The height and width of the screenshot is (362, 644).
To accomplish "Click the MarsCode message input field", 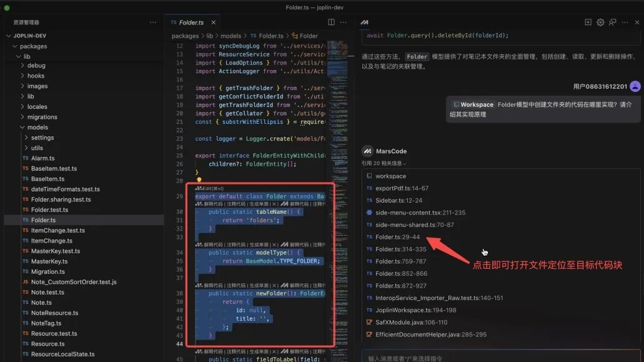I will click(501, 356).
